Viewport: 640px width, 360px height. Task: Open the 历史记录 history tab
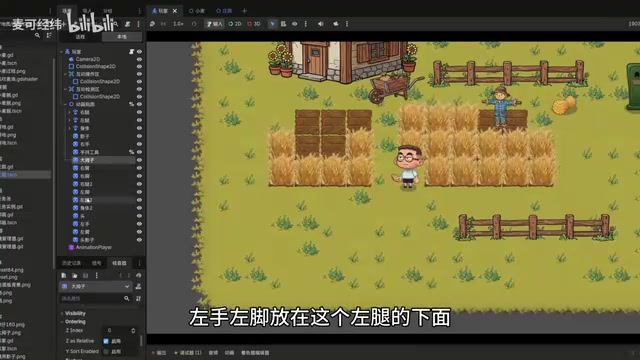point(71,263)
